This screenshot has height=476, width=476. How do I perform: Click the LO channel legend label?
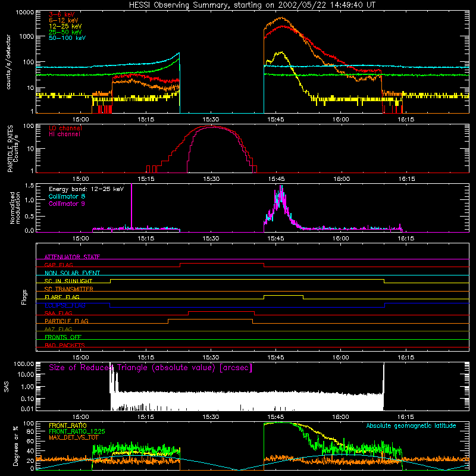click(x=65, y=128)
